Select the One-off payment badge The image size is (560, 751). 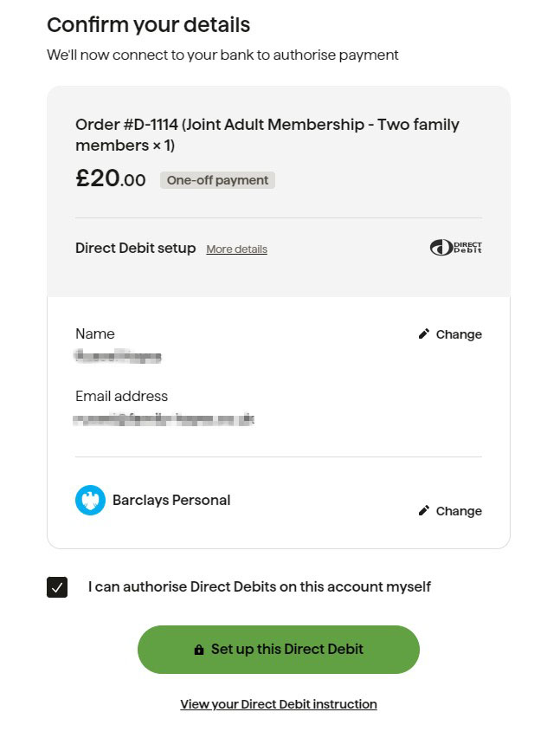216,179
